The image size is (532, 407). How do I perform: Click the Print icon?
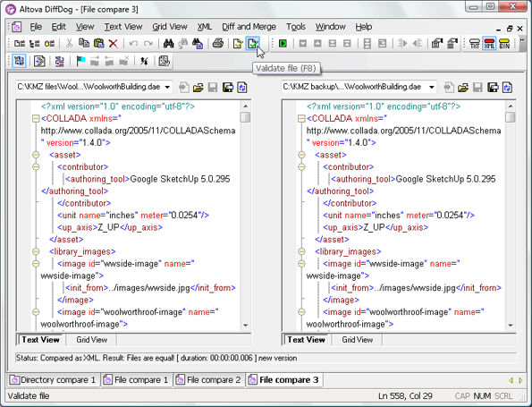tap(218, 44)
